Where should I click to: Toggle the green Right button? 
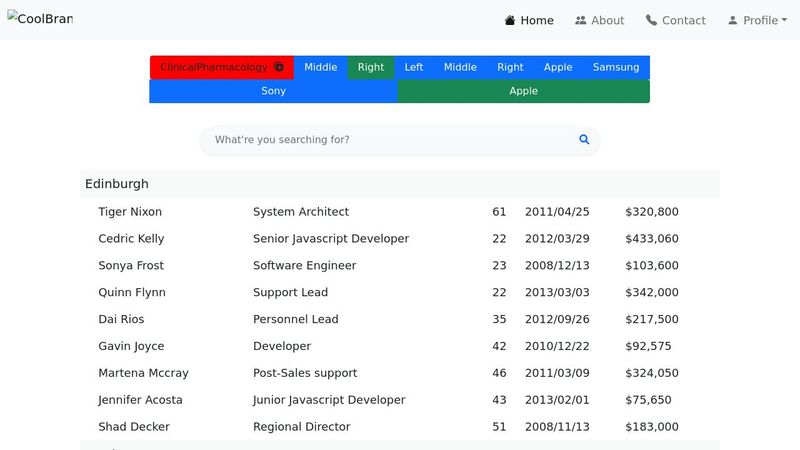371,68
